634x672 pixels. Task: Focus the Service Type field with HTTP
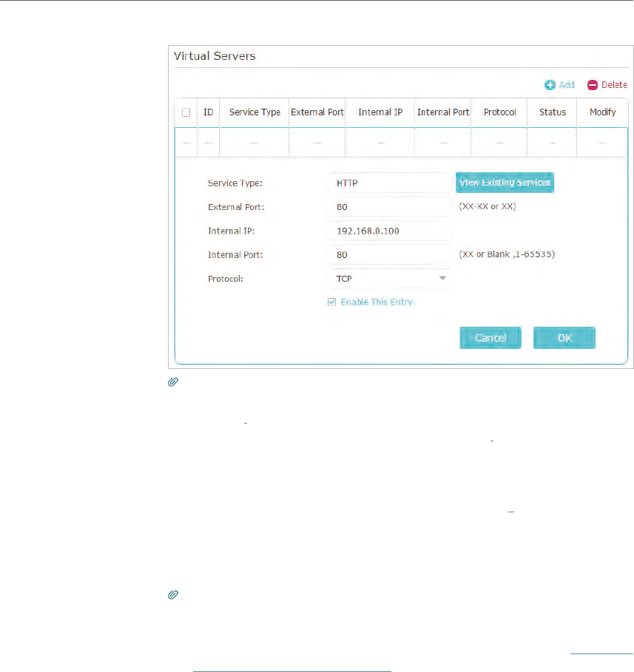pyautogui.click(x=391, y=183)
